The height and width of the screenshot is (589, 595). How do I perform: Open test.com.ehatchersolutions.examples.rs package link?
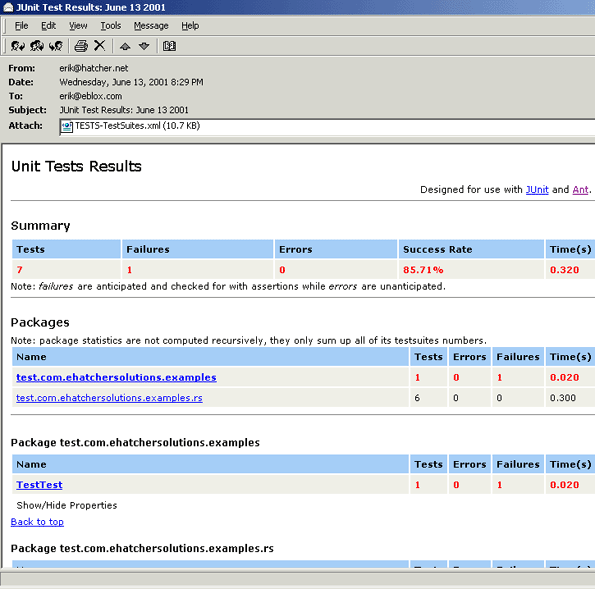coord(109,398)
